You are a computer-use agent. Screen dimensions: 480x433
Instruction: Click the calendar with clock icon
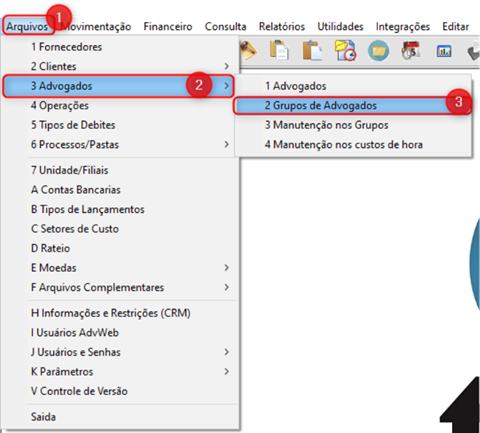coord(411,51)
